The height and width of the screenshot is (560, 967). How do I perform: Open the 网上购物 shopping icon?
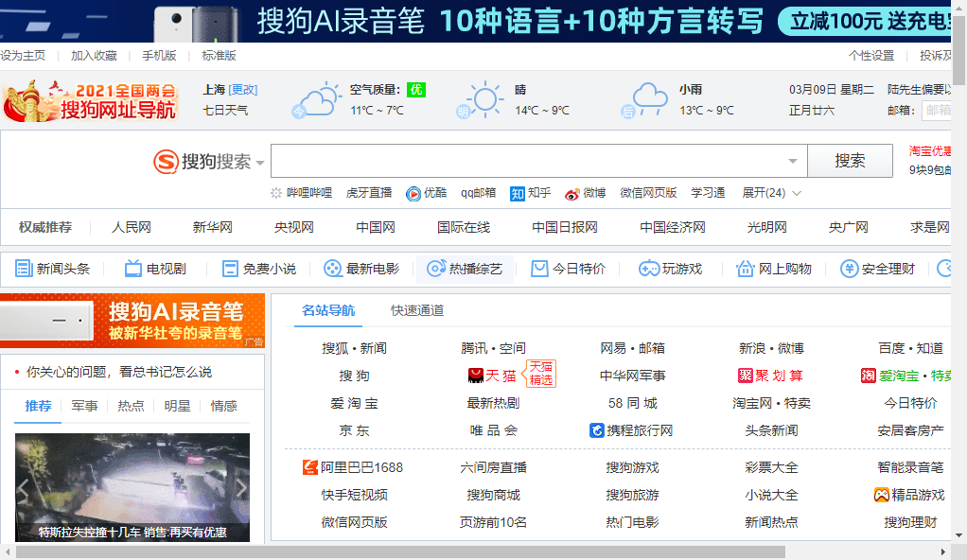(745, 269)
